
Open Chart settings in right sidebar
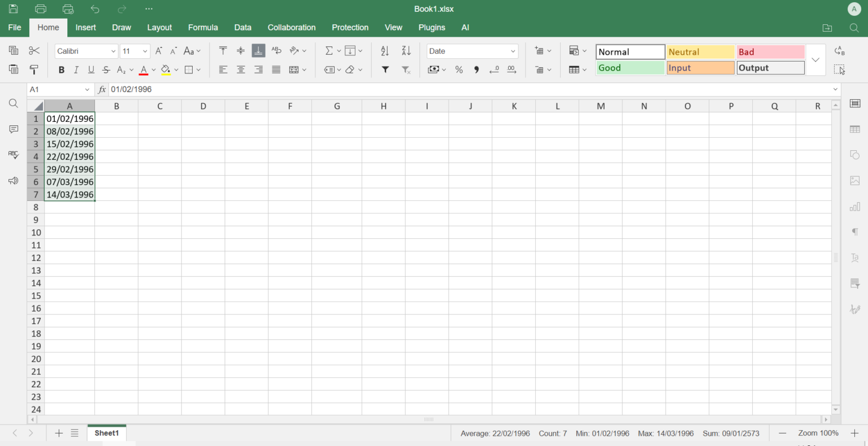click(854, 207)
